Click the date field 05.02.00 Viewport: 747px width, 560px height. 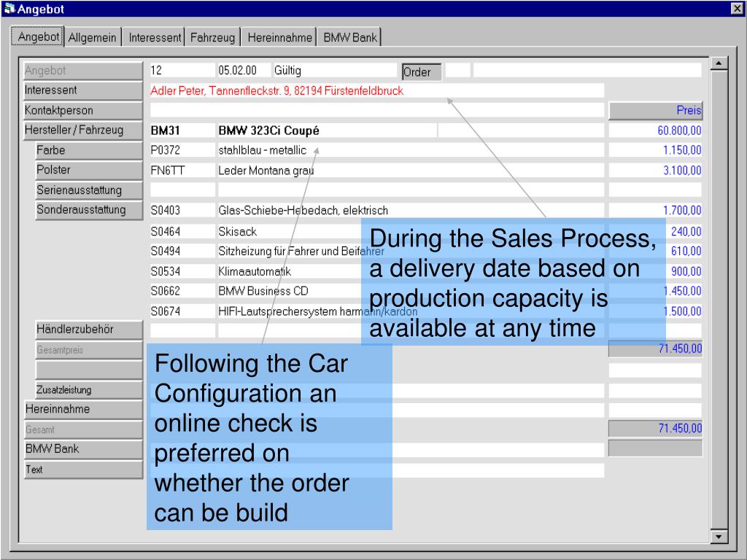244,71
